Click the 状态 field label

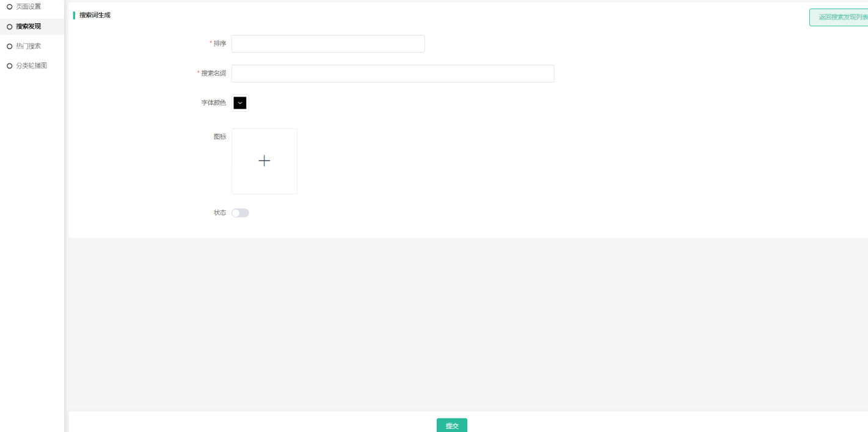coord(220,213)
